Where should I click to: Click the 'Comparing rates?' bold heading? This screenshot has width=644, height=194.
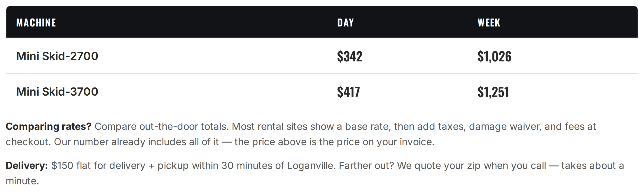pos(49,126)
